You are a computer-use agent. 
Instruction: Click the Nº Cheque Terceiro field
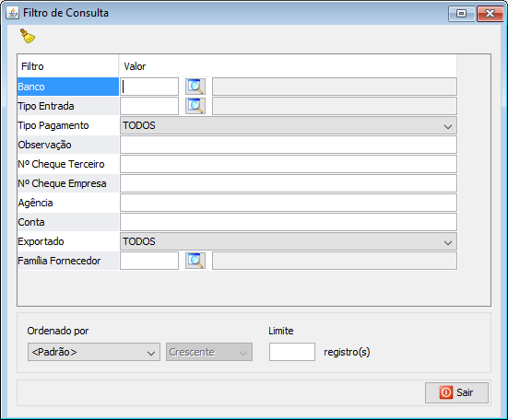289,164
